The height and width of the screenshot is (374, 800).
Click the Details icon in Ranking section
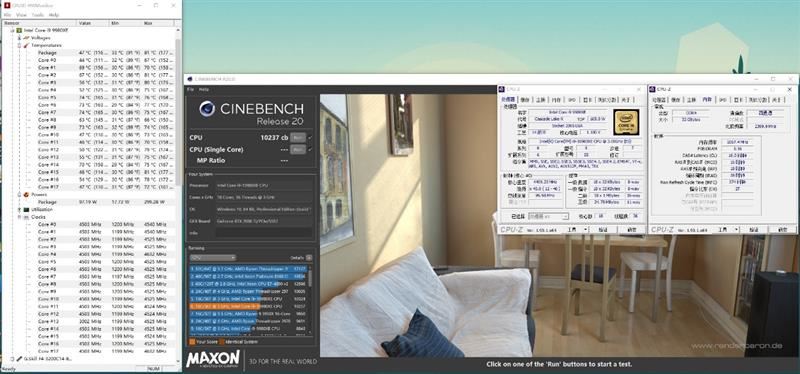pyautogui.click(x=309, y=258)
